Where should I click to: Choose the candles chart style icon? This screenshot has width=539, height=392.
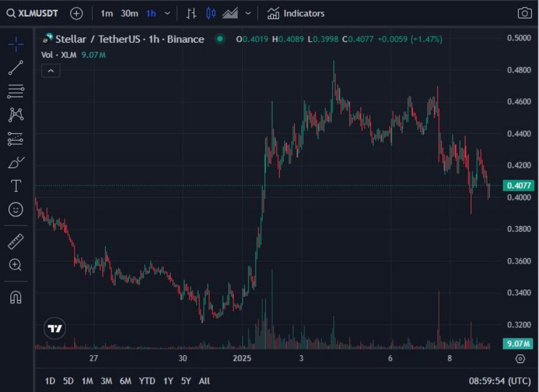211,13
